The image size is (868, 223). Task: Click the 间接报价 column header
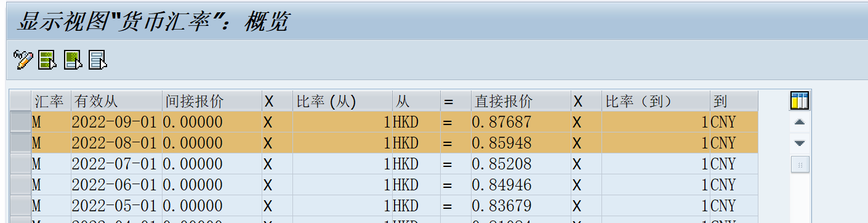(x=212, y=101)
